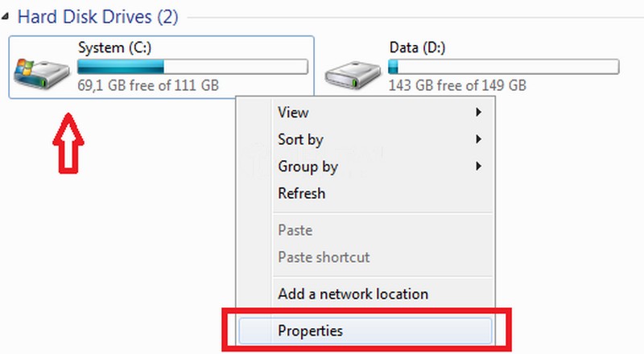The height and width of the screenshot is (354, 644).
Task: Select the Paste shortcut menu entry
Action: coord(324,257)
